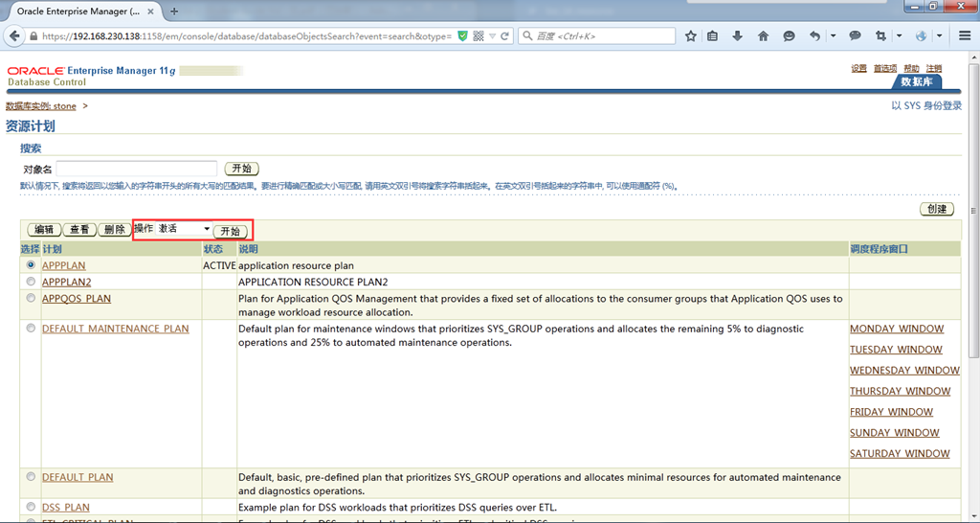The width and height of the screenshot is (980, 523).
Task: Open a new tab with the plus icon
Action: [174, 11]
